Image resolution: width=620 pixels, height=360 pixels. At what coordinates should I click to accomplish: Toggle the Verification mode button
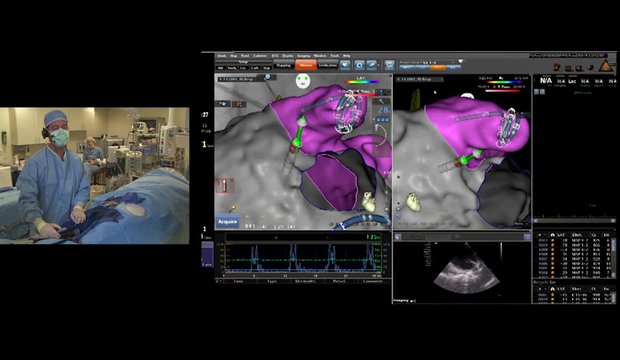(x=327, y=65)
